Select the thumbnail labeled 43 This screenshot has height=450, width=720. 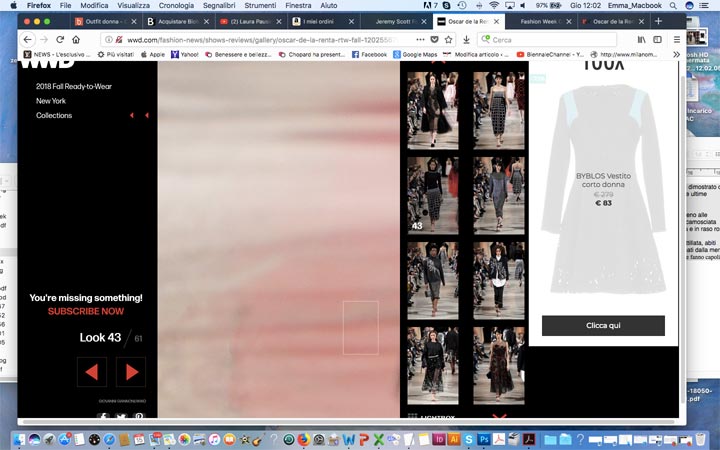[433, 196]
